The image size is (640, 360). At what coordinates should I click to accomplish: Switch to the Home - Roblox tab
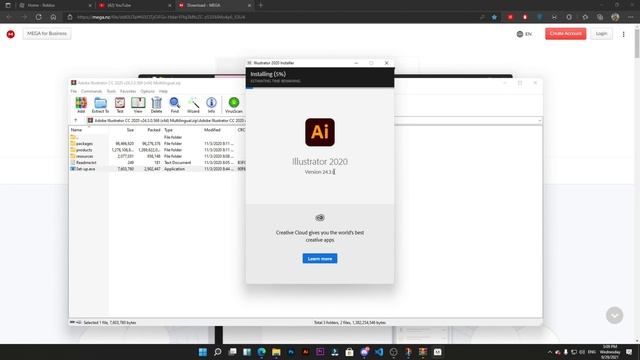pyautogui.click(x=55, y=5)
